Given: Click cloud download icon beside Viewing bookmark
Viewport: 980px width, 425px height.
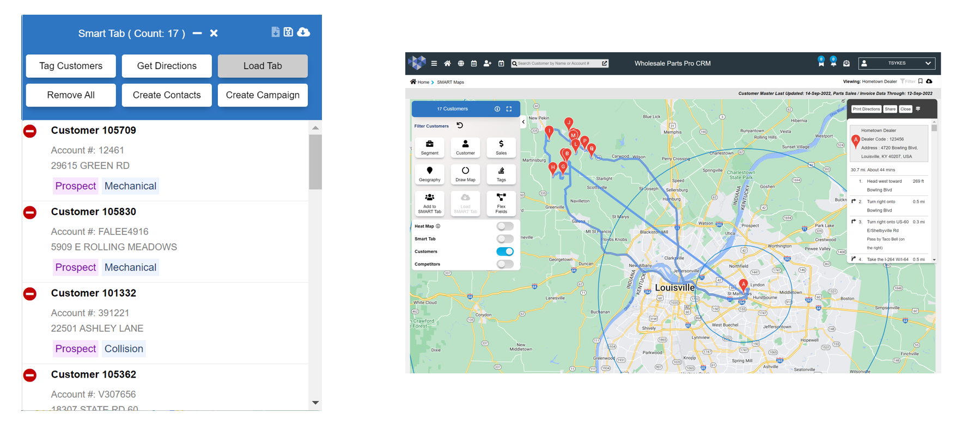Looking at the screenshot, I should [929, 82].
